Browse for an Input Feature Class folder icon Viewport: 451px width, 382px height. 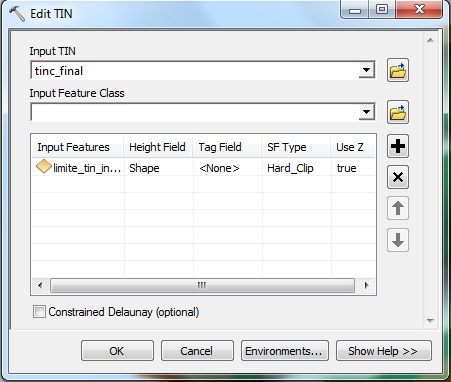click(x=398, y=112)
